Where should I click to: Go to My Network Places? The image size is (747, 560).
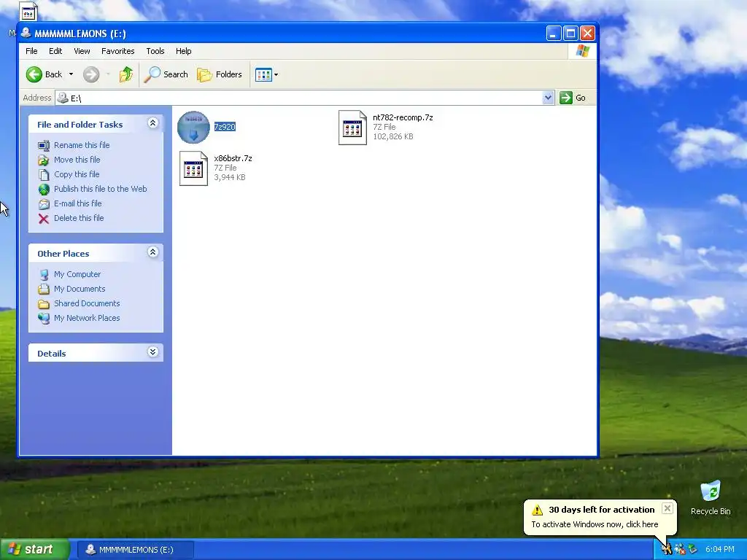[x=87, y=318]
